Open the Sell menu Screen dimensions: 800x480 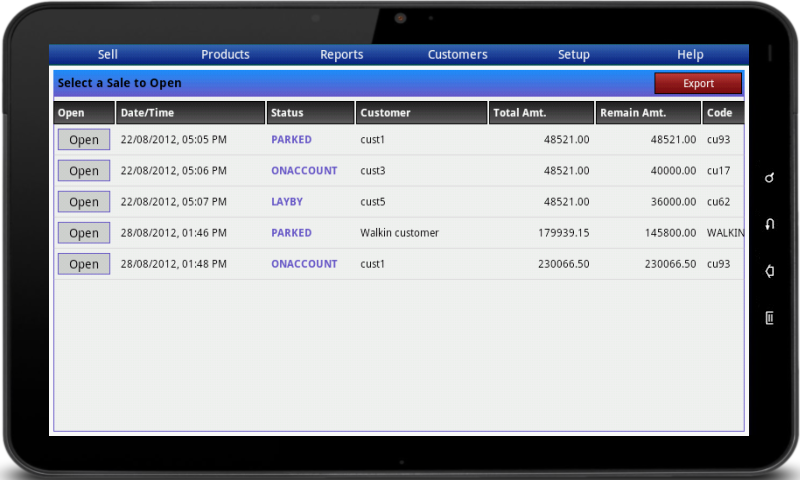click(x=108, y=55)
